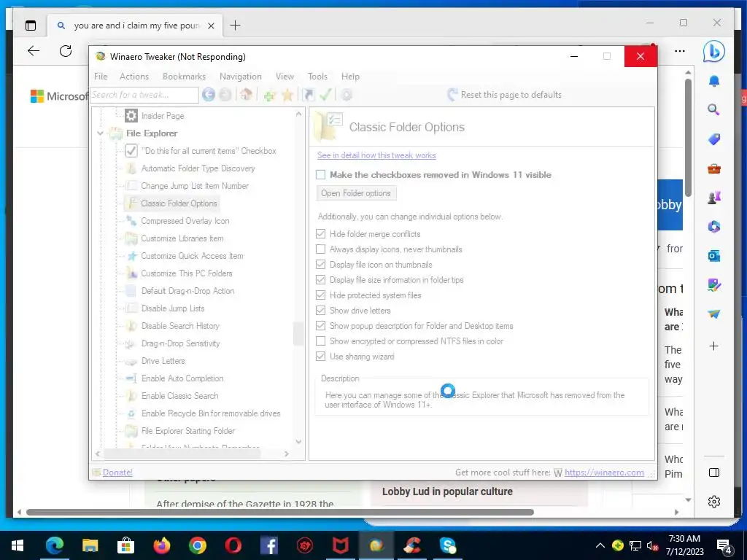
Task: Click the Donate! link
Action: point(117,472)
